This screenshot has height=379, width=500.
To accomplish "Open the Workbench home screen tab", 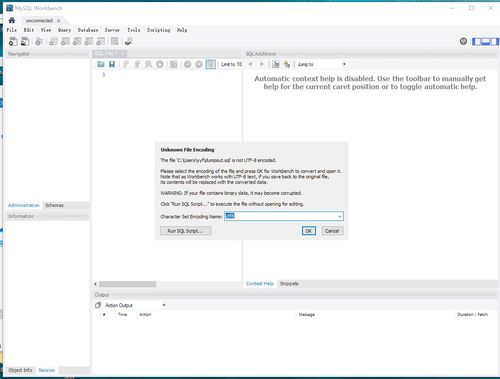I will tap(12, 20).
